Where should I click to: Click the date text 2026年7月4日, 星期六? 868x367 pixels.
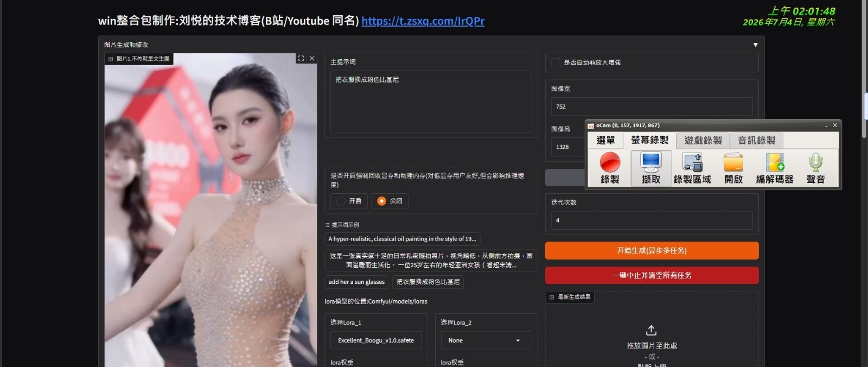pos(788,22)
